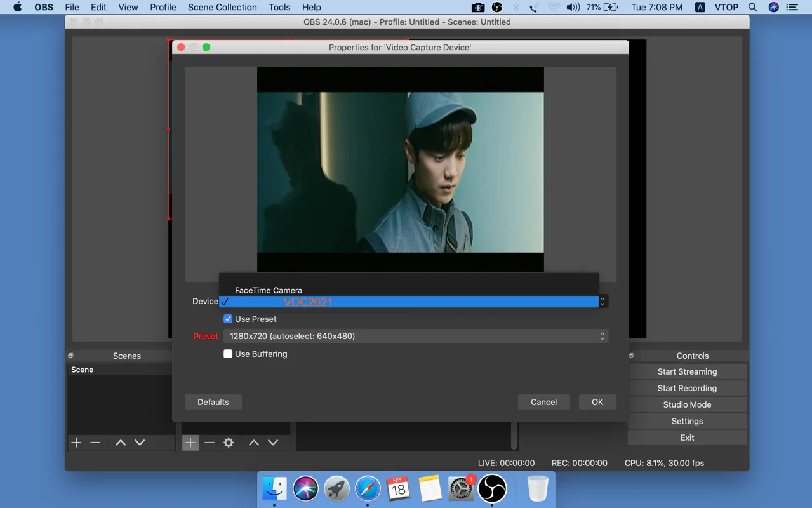Image resolution: width=812 pixels, height=508 pixels.
Task: Click the Wi-Fi icon in the menu bar
Action: pos(554,7)
